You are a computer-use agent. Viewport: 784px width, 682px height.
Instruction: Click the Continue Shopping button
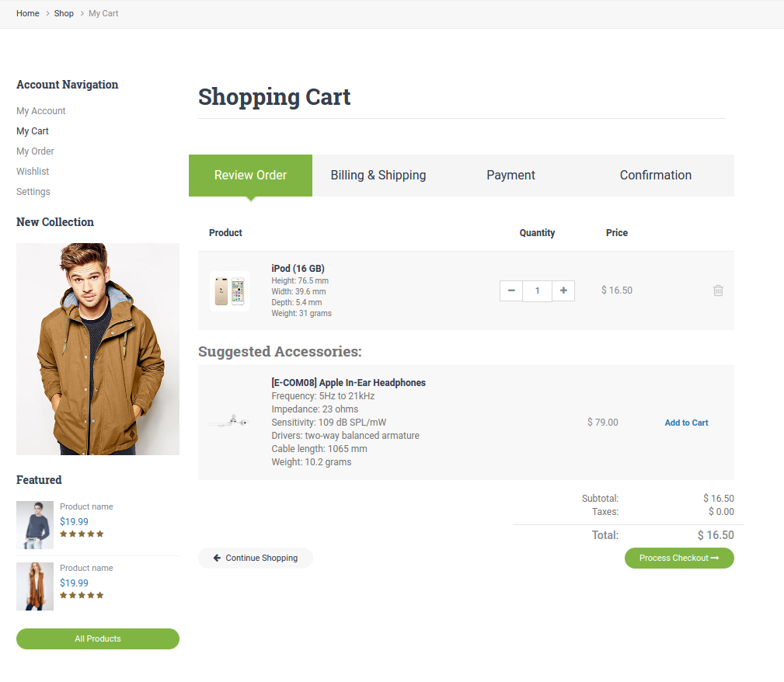click(256, 558)
